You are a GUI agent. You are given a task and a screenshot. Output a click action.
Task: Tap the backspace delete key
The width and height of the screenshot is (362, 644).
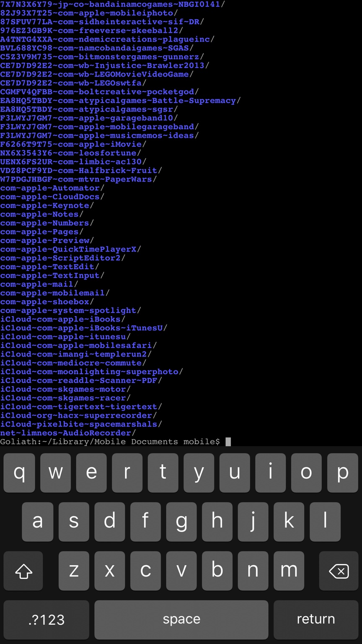(x=339, y=571)
